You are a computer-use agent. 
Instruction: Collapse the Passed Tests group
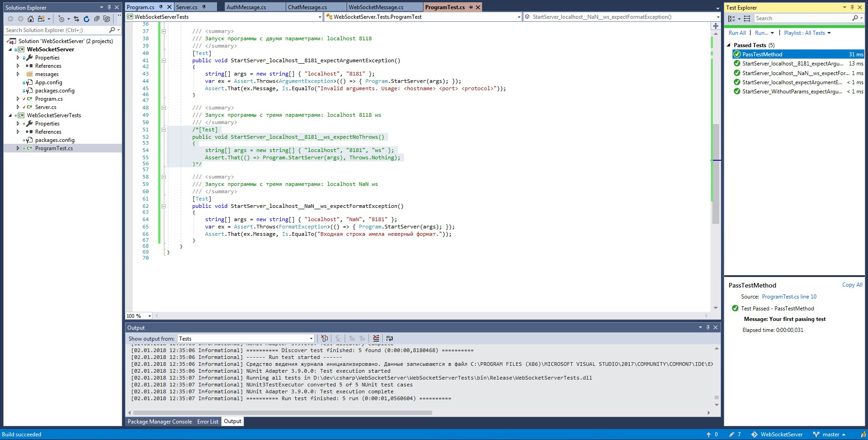[x=729, y=45]
